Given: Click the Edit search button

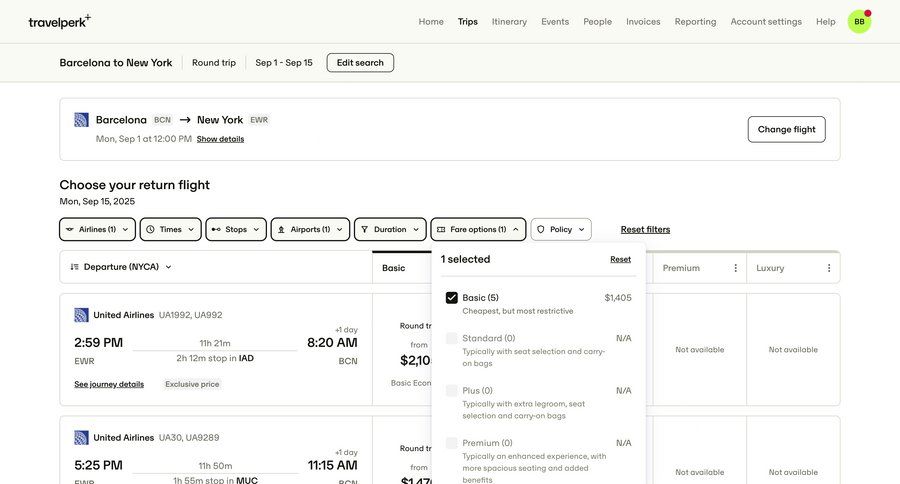Looking at the screenshot, I should (360, 63).
